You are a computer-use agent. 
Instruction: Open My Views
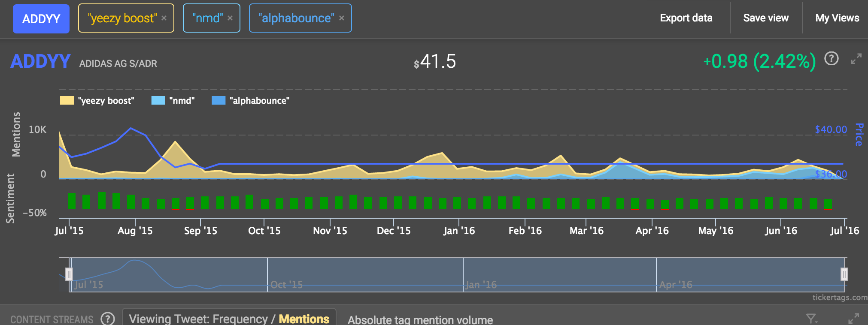click(837, 18)
